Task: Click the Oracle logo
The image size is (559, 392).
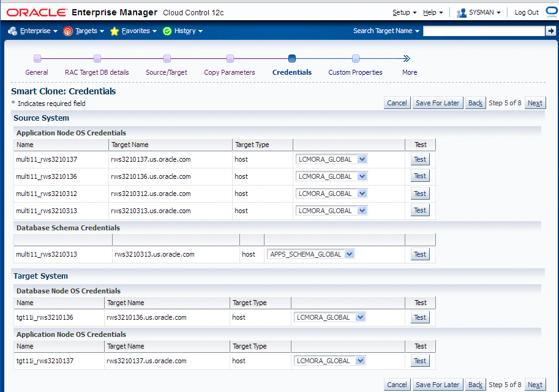Action: point(37,12)
